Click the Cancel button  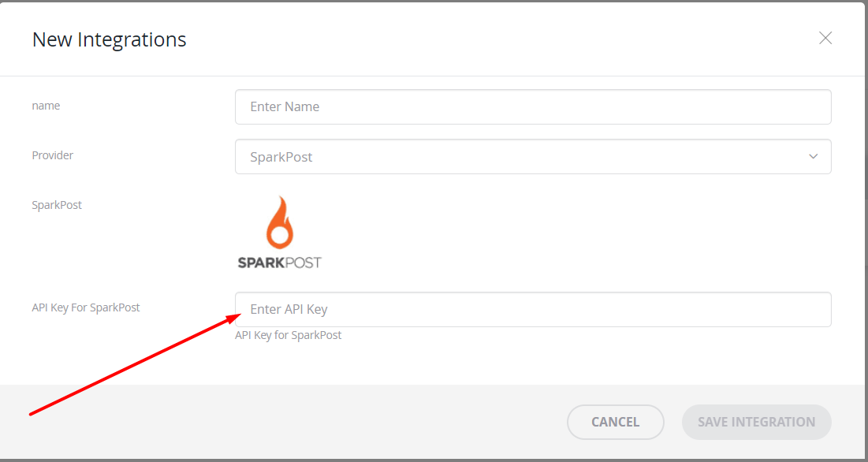click(x=616, y=422)
